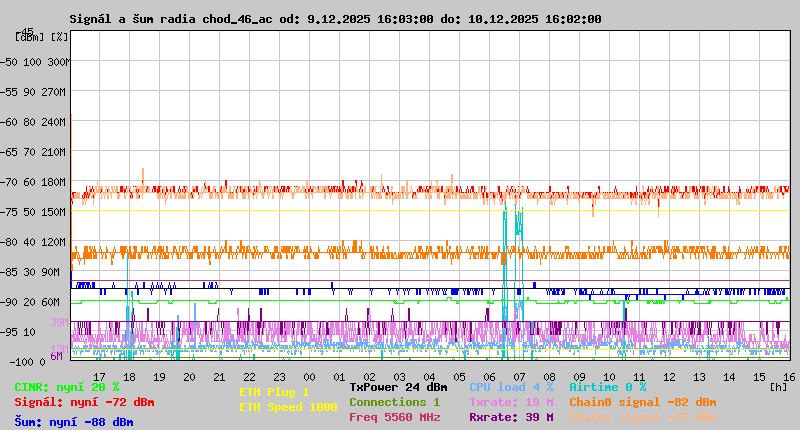Click the pink Txrate legend entry

[x=510, y=402]
